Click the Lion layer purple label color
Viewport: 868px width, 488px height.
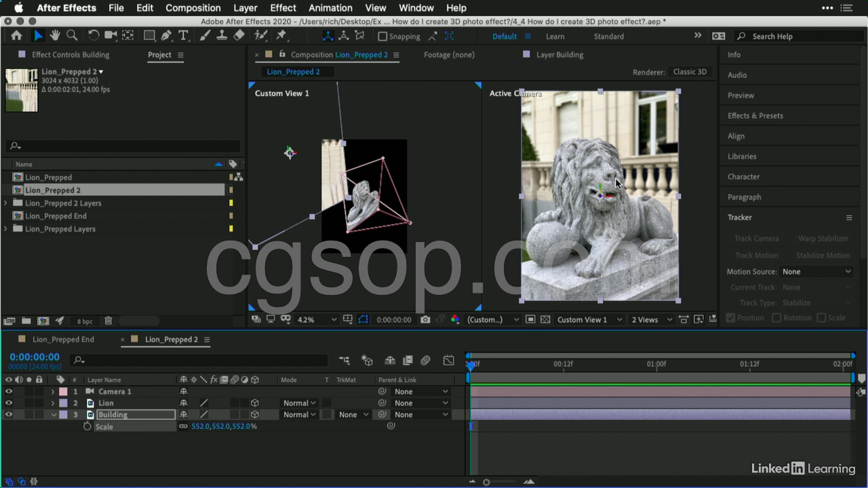(63, 403)
